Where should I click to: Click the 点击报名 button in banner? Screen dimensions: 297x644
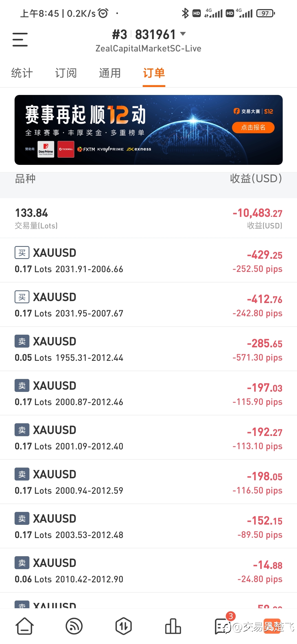click(253, 127)
